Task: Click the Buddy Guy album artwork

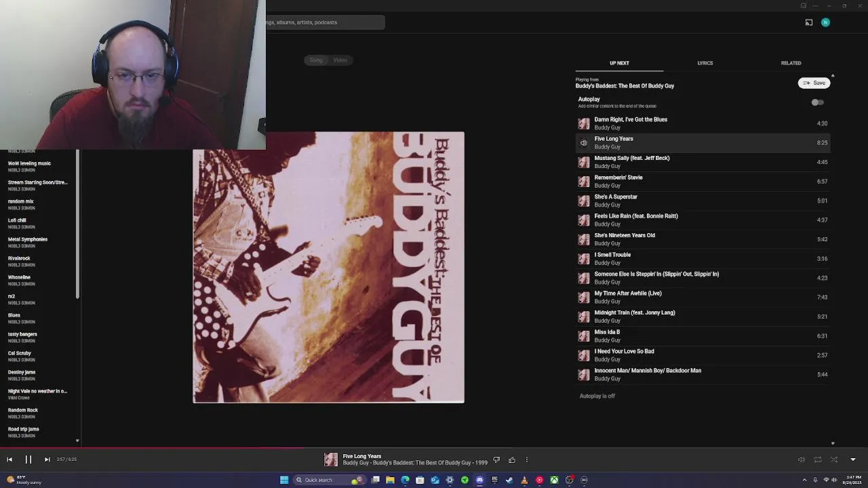Action: [x=329, y=267]
